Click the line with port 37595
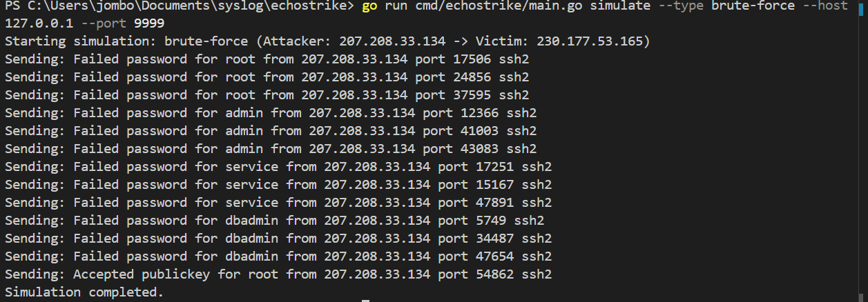 point(267,95)
